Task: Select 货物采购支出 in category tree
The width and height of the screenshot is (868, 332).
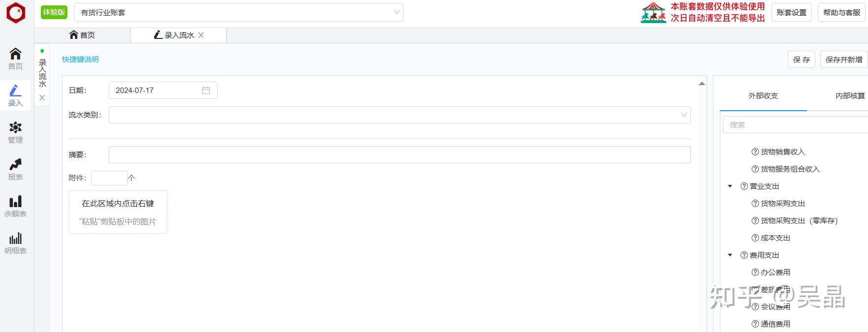Action: [782, 204]
